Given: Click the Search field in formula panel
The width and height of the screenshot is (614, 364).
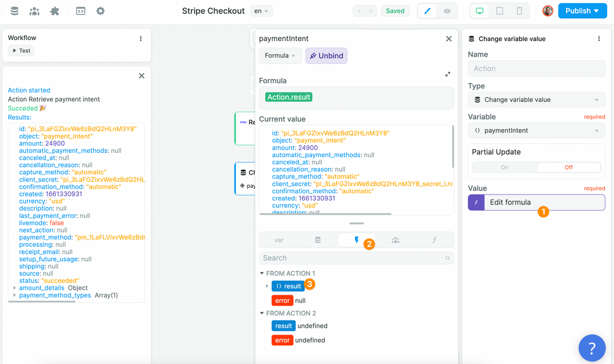Looking at the screenshot, I should tap(353, 258).
